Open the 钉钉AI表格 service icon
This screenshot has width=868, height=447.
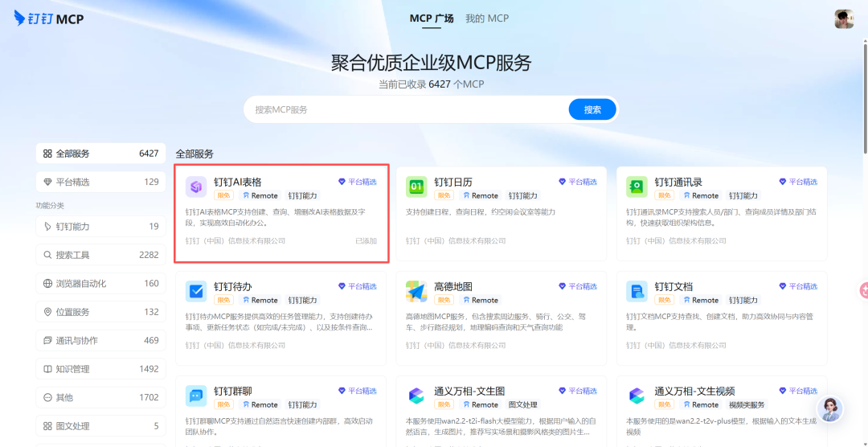click(x=196, y=187)
